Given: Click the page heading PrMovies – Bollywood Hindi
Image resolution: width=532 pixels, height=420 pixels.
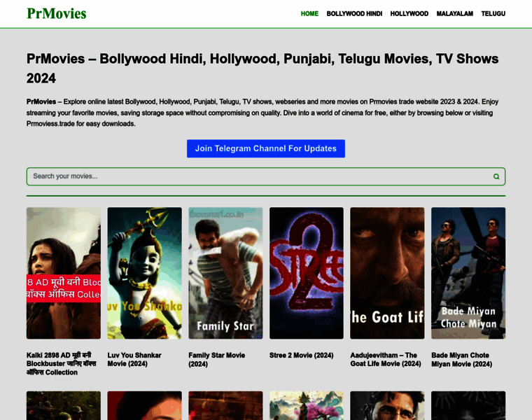Looking at the screenshot, I should [262, 69].
